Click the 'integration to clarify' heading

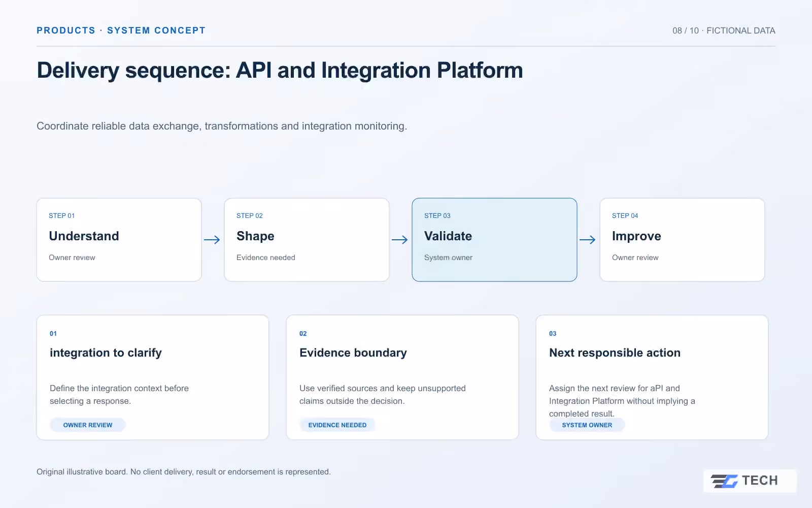pyautogui.click(x=106, y=353)
